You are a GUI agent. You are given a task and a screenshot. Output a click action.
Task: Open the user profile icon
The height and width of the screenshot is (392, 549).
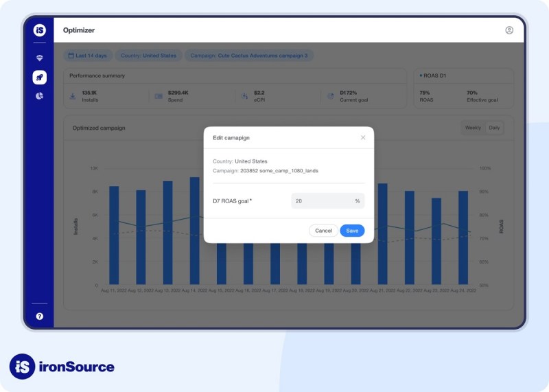tap(509, 30)
